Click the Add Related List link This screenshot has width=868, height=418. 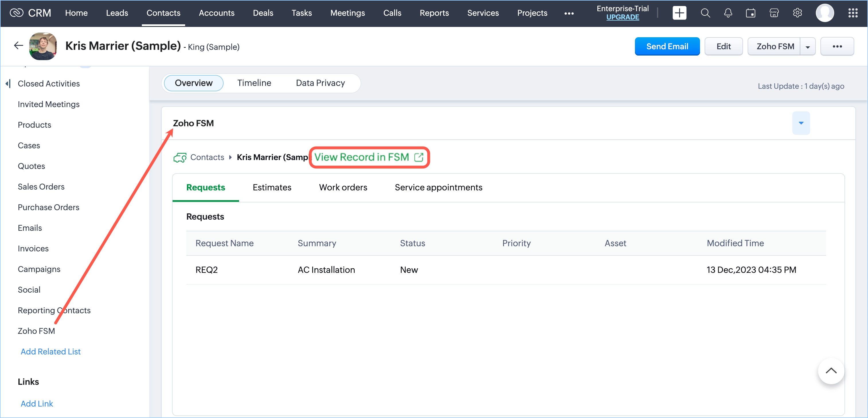[50, 351]
